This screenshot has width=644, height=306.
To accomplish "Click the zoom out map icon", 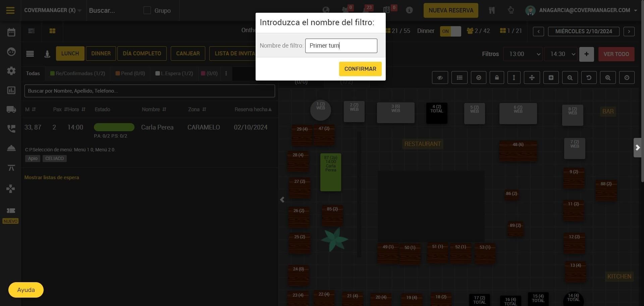I will tap(570, 78).
